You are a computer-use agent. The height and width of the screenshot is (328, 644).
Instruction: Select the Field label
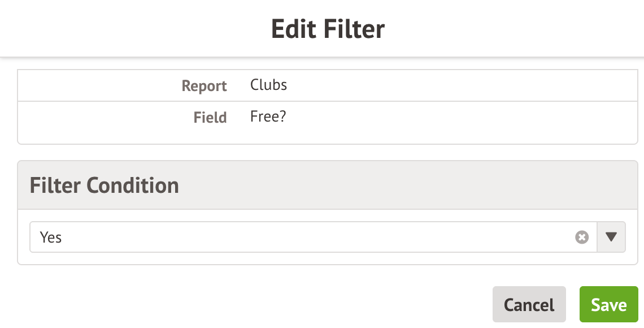click(x=210, y=118)
